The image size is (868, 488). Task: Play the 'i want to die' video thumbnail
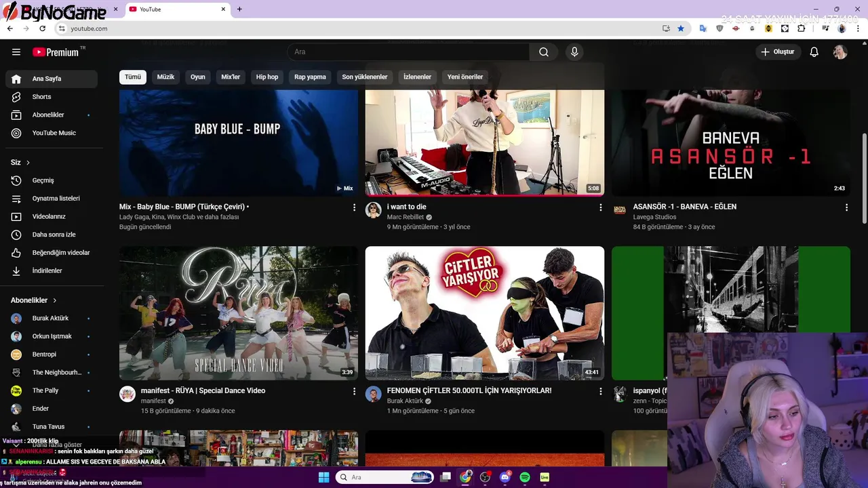[x=485, y=143]
